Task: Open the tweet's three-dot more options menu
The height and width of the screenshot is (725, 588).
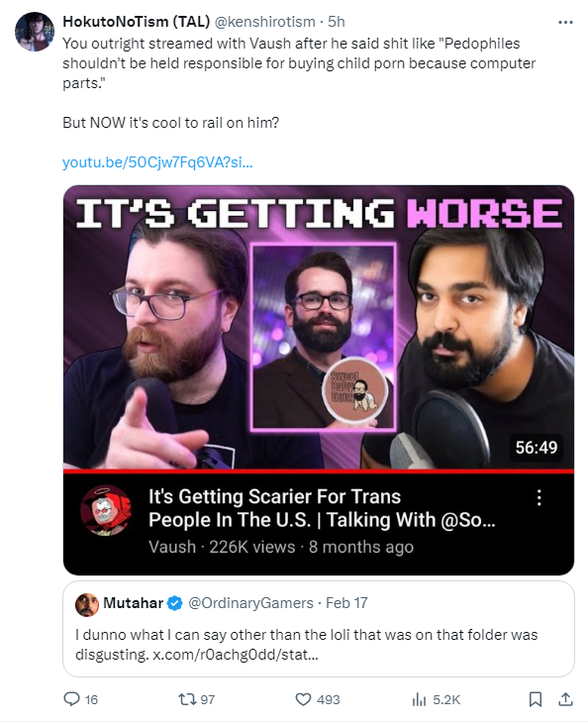Action: (x=565, y=22)
